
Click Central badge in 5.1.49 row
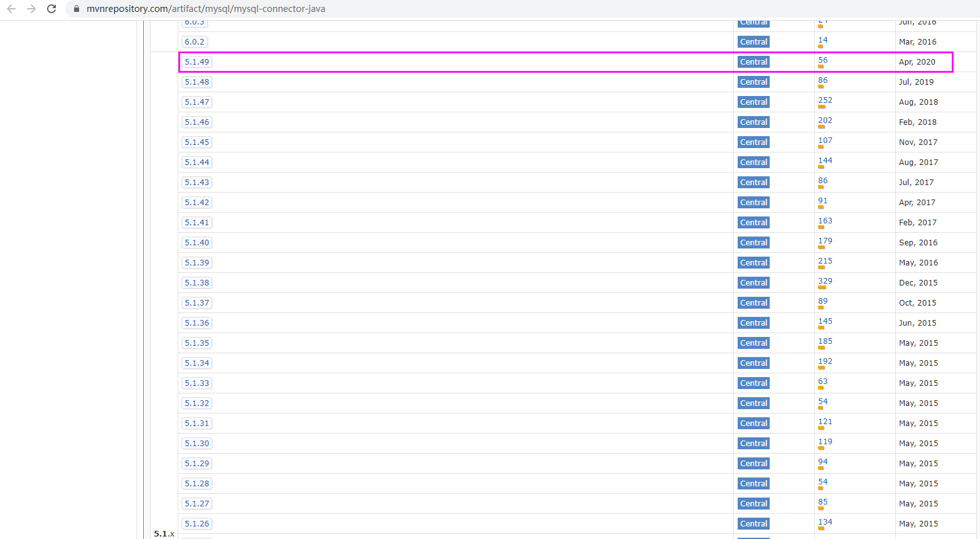point(753,62)
